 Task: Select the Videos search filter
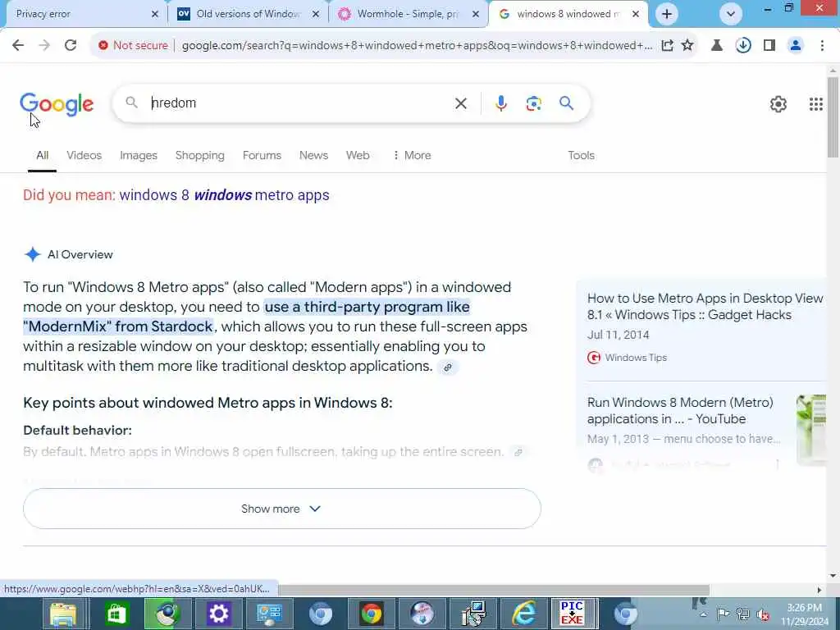[84, 155]
